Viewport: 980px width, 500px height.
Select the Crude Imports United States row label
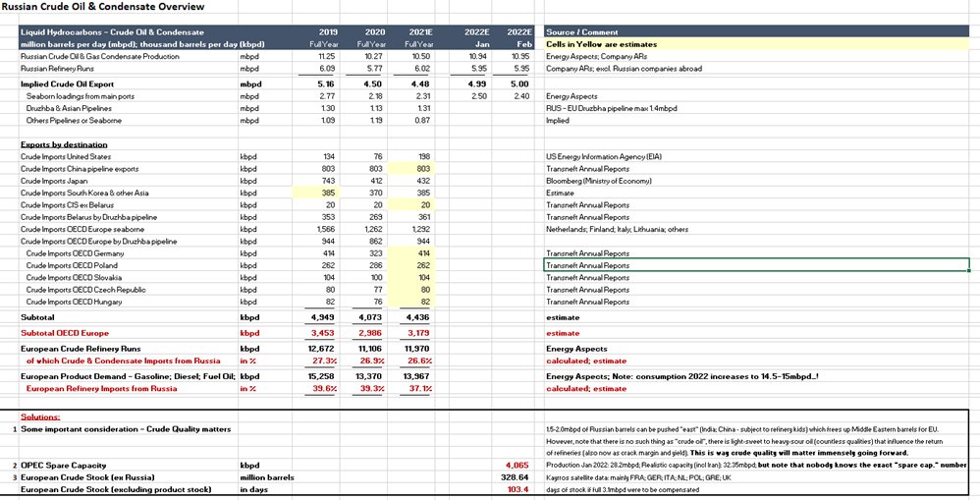click(x=66, y=156)
